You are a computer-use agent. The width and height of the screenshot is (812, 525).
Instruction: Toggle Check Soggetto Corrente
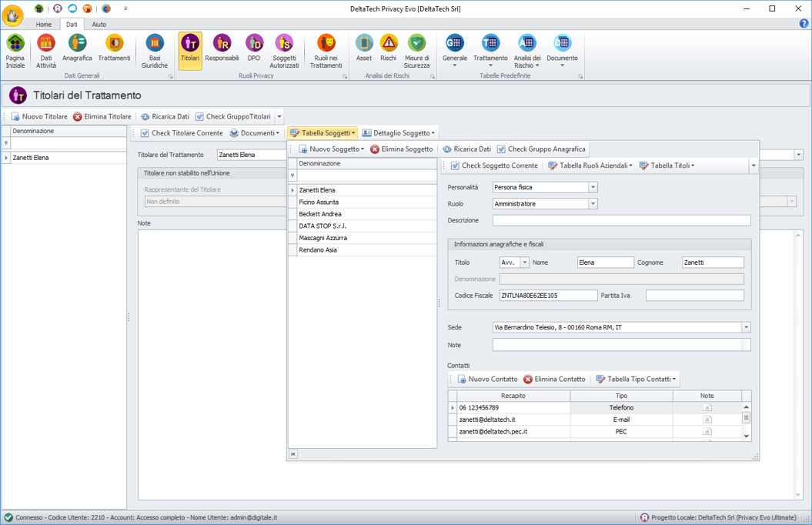[x=495, y=166]
